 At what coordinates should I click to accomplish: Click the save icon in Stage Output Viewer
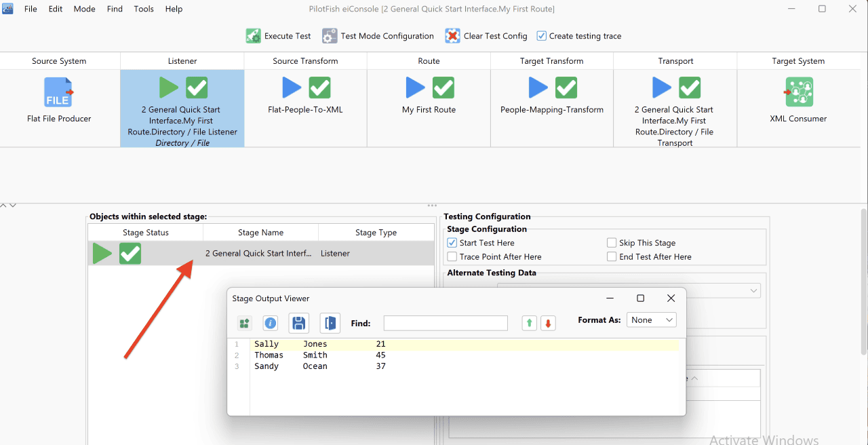pyautogui.click(x=299, y=324)
